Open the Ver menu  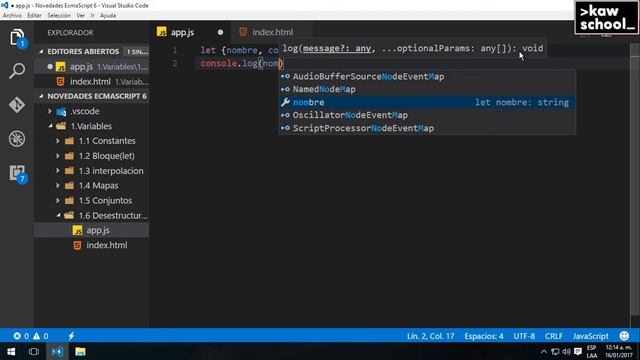point(81,16)
